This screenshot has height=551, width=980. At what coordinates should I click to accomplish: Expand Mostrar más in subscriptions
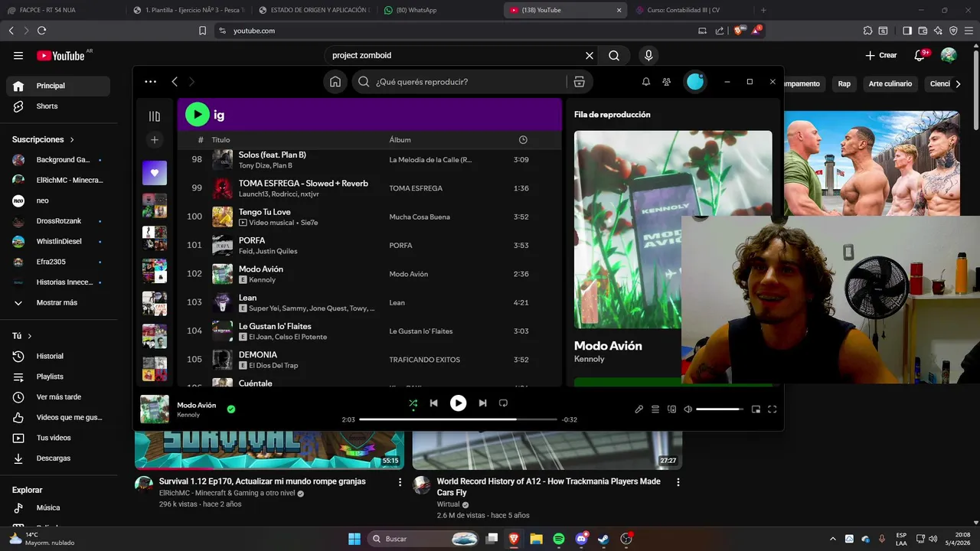58,302
